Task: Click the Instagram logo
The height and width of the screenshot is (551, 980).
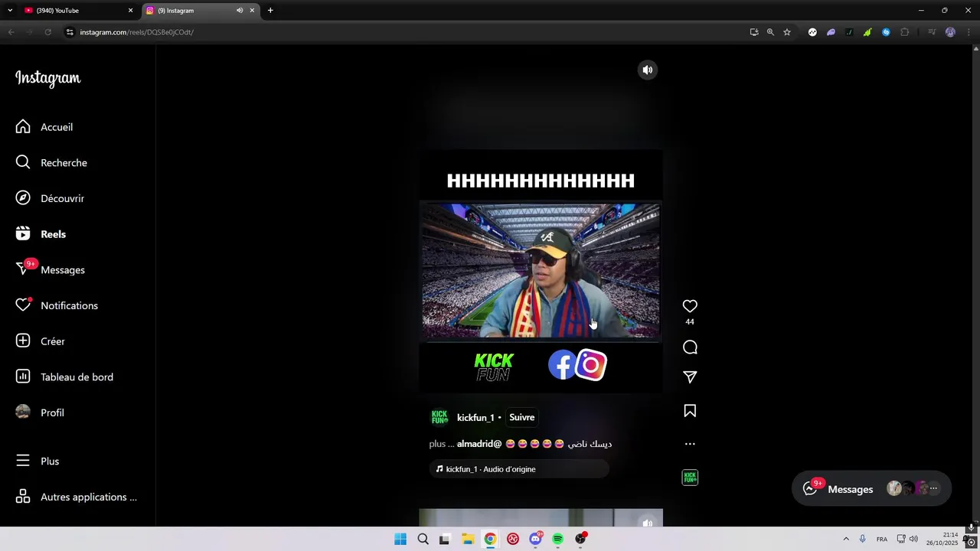Action: (47, 78)
